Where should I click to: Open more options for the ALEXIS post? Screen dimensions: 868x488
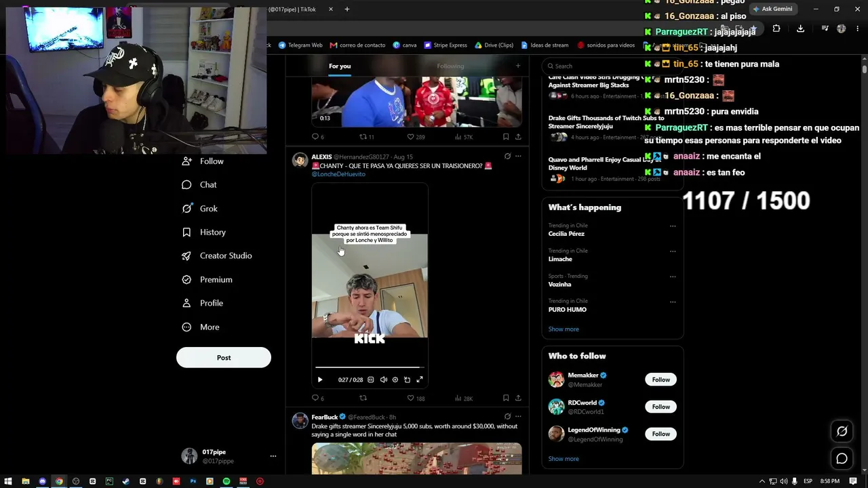point(518,157)
